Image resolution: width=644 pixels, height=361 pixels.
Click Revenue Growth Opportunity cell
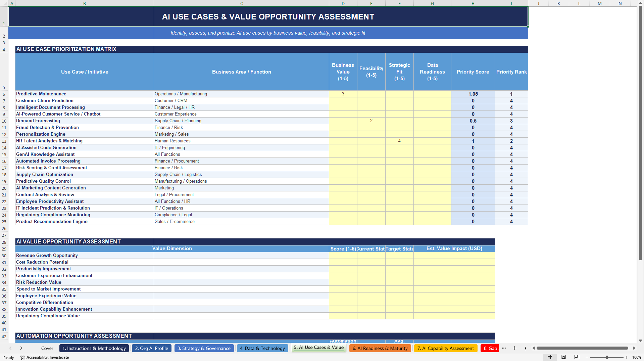click(85, 256)
